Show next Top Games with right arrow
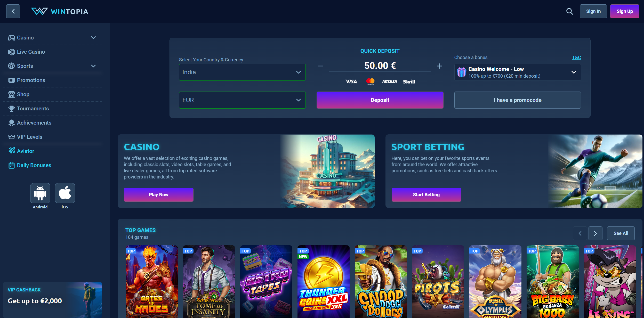644x318 pixels. 595,233
